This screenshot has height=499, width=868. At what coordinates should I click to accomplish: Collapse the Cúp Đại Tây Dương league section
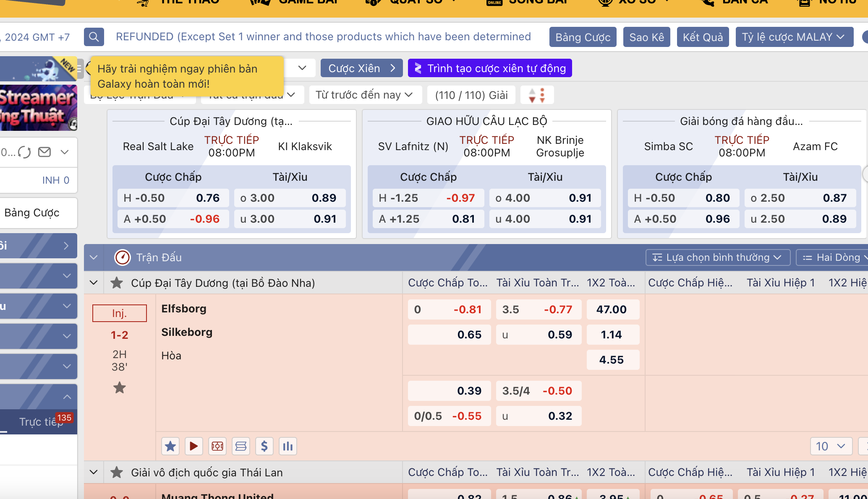(94, 283)
